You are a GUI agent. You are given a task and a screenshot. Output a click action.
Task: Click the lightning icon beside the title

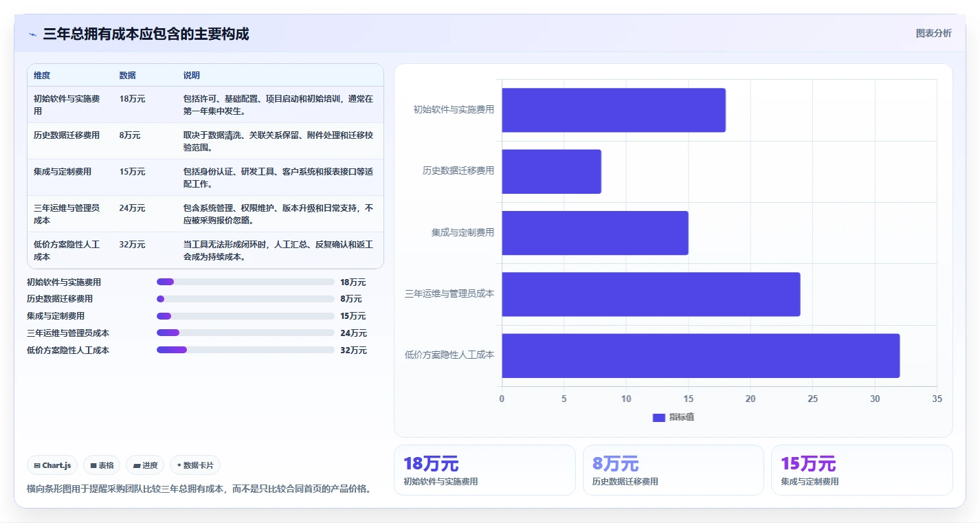click(x=32, y=34)
